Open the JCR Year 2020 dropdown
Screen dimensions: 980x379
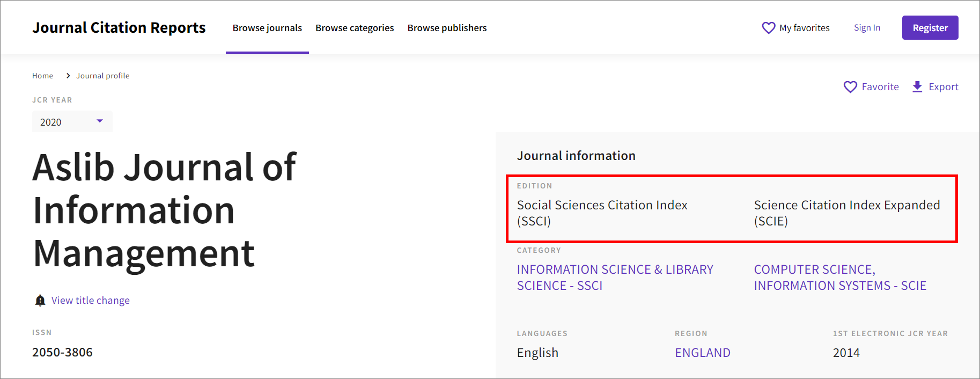72,122
